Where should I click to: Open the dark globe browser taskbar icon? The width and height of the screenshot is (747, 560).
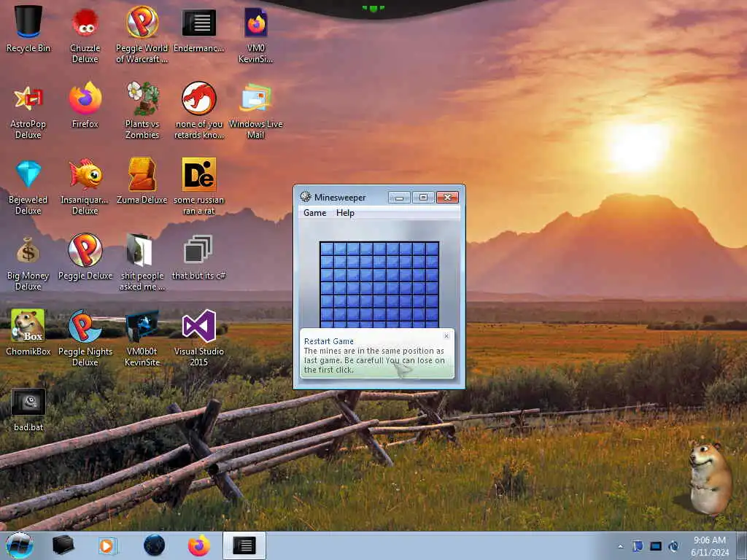(x=155, y=545)
